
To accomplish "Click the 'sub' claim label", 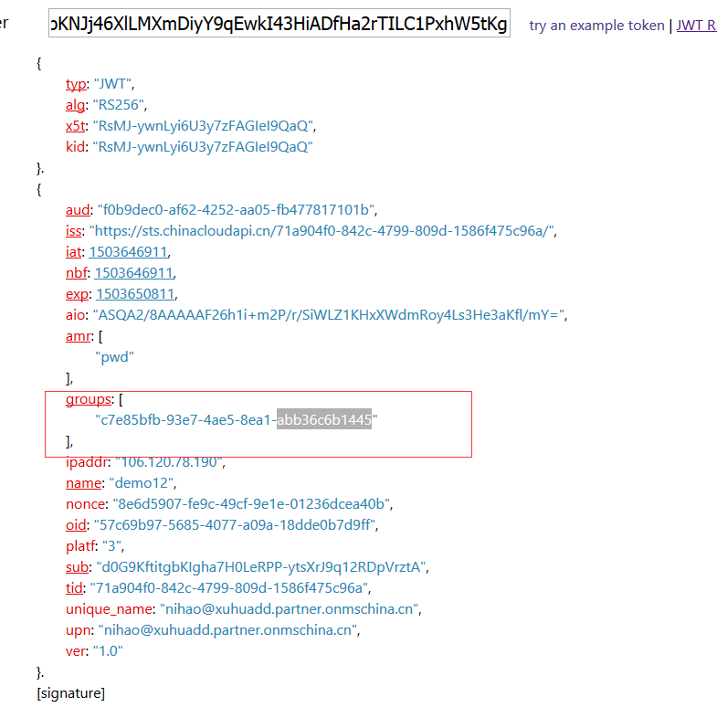I will point(77,566).
